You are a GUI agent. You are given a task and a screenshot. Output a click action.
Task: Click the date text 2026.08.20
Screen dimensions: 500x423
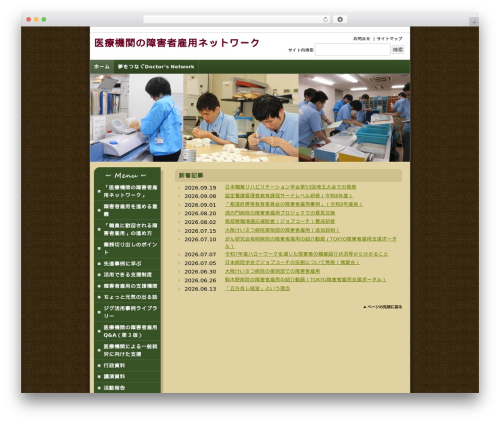(200, 213)
